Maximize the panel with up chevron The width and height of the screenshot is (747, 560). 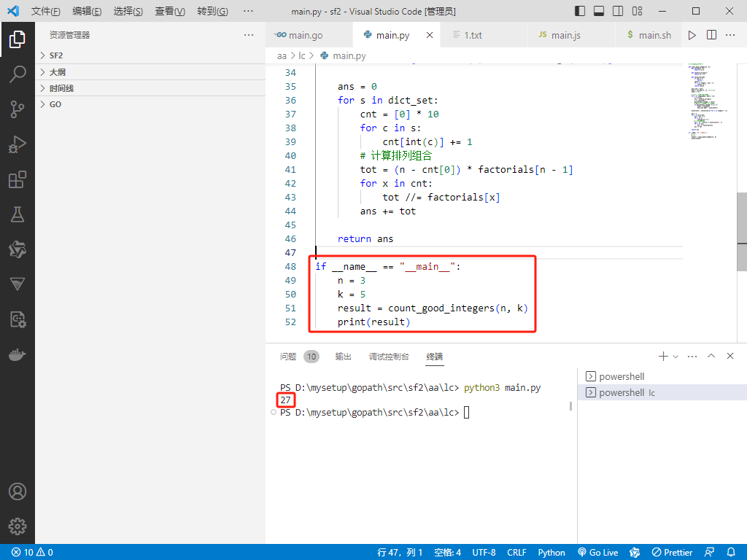[x=711, y=356]
